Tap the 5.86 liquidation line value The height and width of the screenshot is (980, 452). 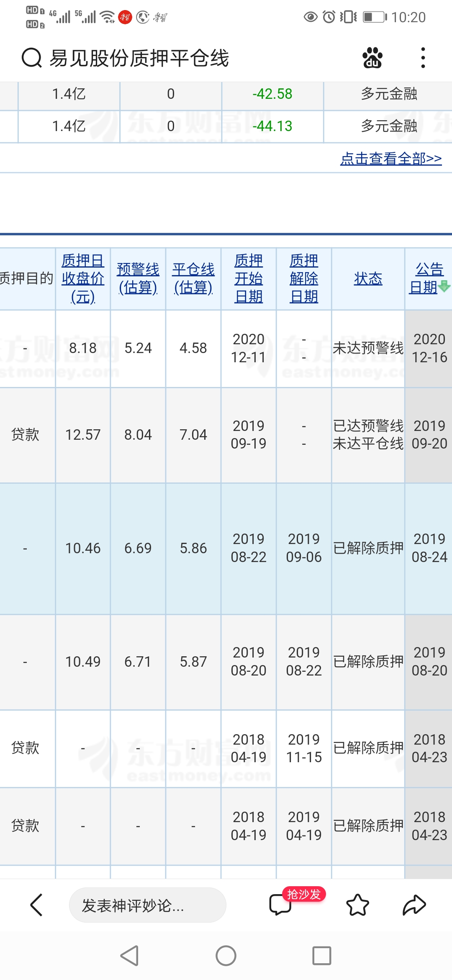click(x=193, y=548)
